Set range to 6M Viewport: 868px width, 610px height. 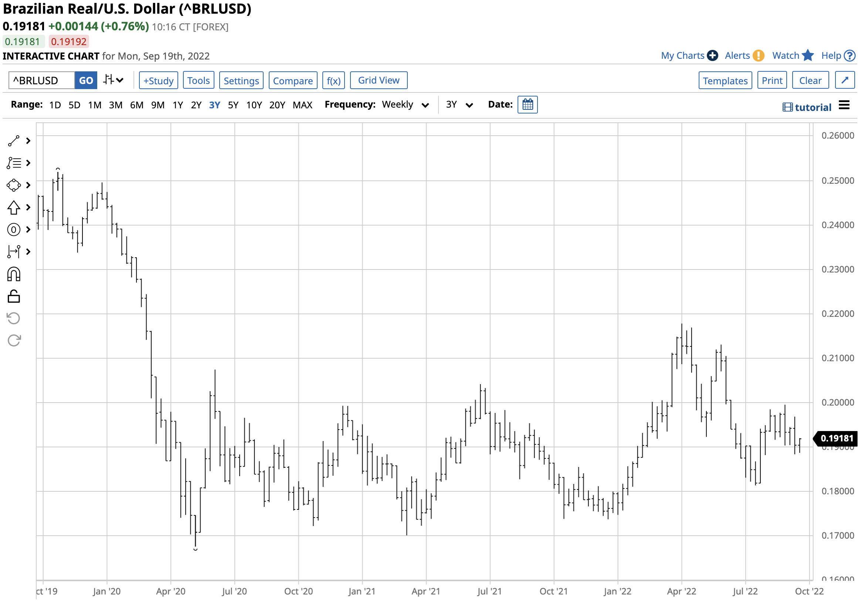(137, 105)
